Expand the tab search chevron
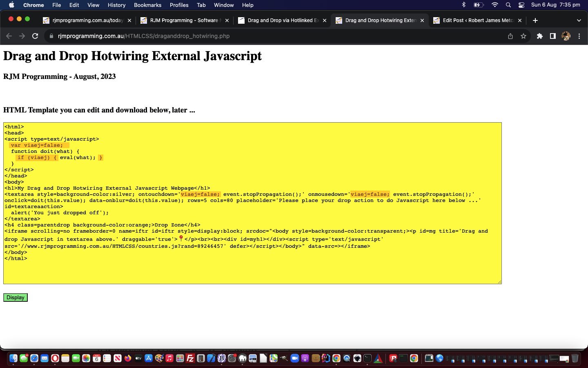 [x=579, y=20]
